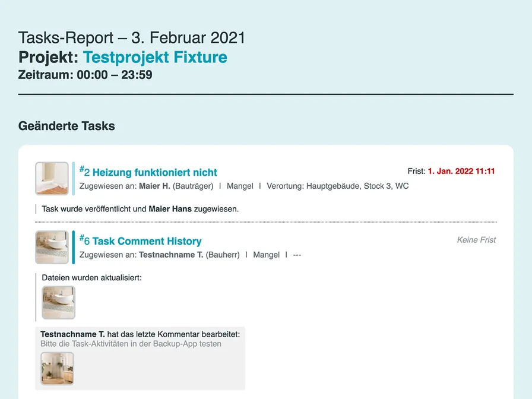Click the deadline 1. Jan. 2022 11:11
The image size is (532, 399).
(x=461, y=171)
